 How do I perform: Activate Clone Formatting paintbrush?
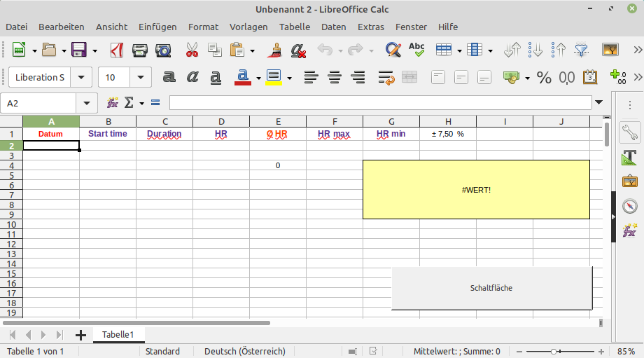tap(275, 50)
